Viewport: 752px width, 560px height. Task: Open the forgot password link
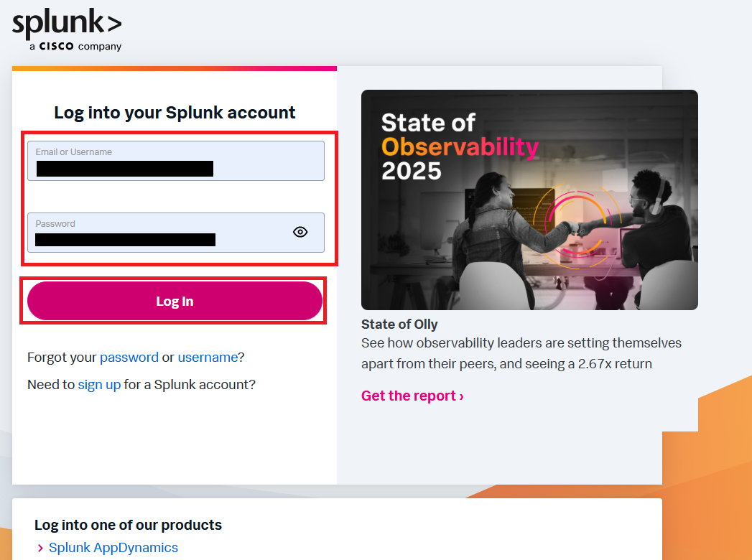129,357
